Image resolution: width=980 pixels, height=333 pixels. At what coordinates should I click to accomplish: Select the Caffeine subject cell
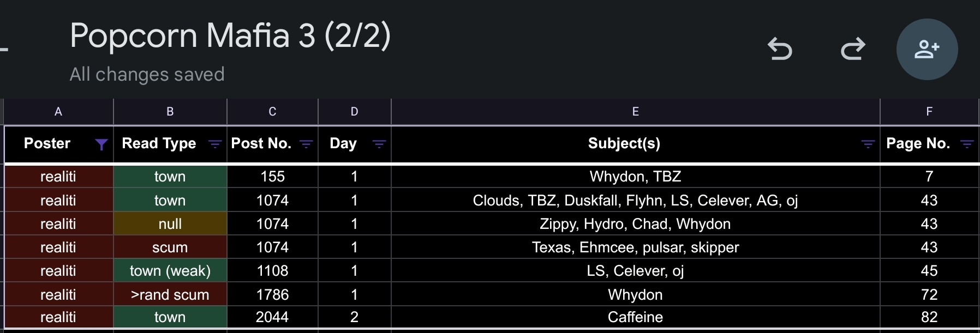(x=635, y=317)
